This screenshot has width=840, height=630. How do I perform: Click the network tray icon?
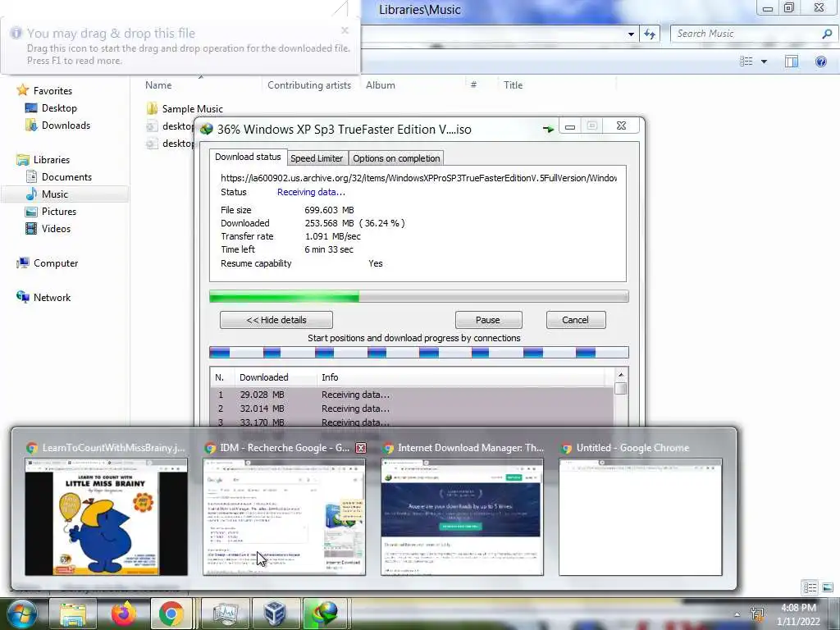[757, 614]
